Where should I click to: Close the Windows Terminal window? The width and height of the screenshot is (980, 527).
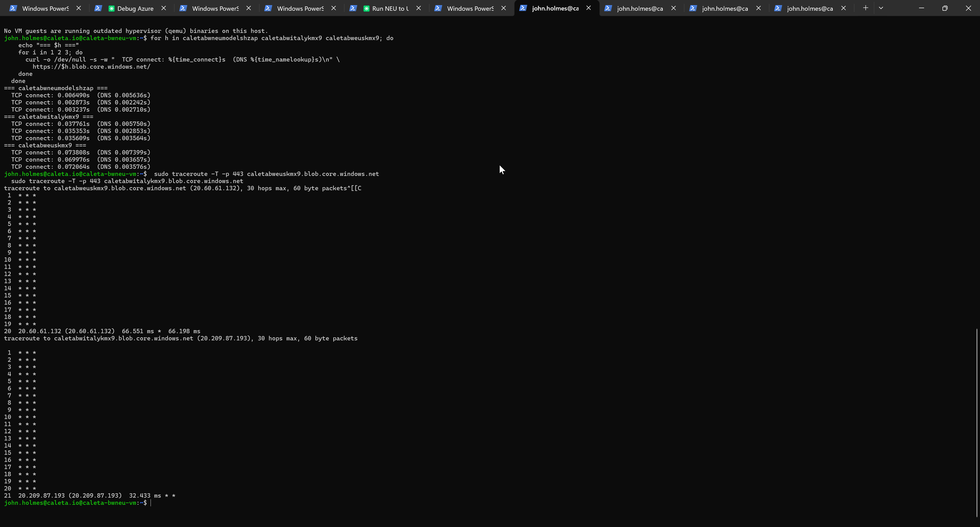point(968,8)
